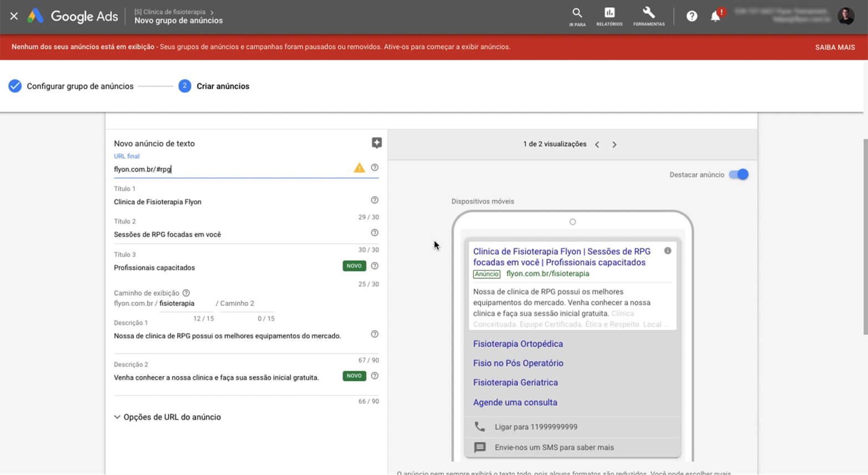Click the Agende uma consulta sitelink
Screen dimensions: 868x475
tap(515, 402)
